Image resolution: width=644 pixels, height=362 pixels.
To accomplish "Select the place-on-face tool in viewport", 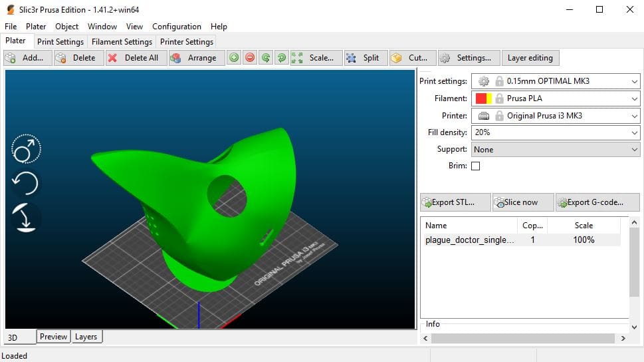I will click(25, 218).
